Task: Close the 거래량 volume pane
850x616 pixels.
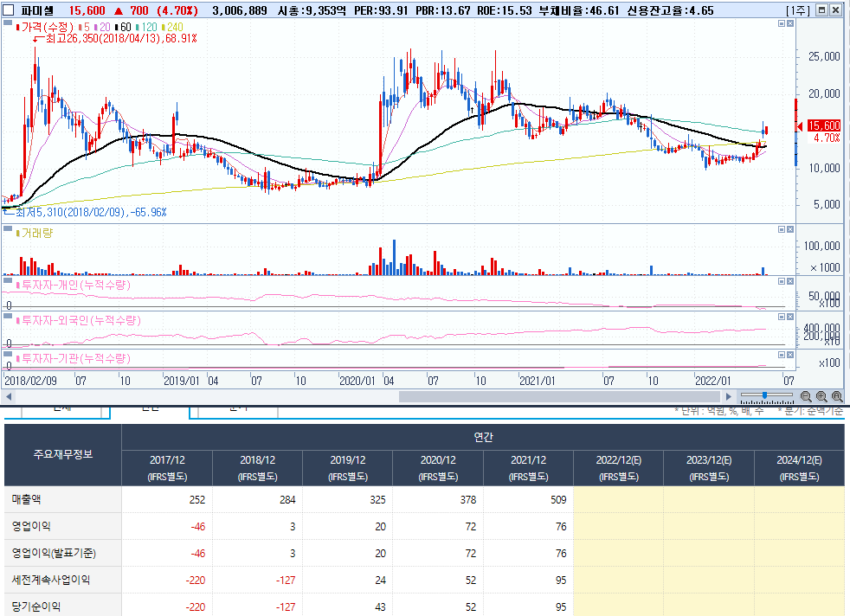Action: [x=790, y=229]
